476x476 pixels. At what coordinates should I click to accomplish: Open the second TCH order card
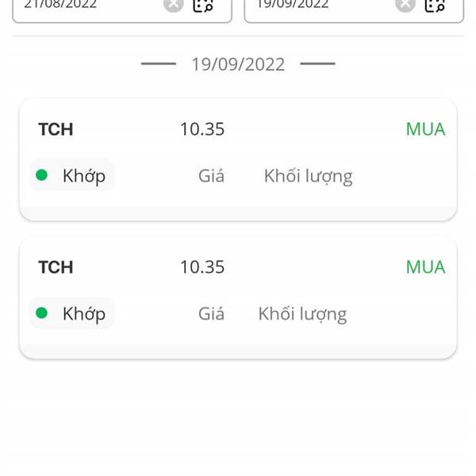pyautogui.click(x=238, y=297)
